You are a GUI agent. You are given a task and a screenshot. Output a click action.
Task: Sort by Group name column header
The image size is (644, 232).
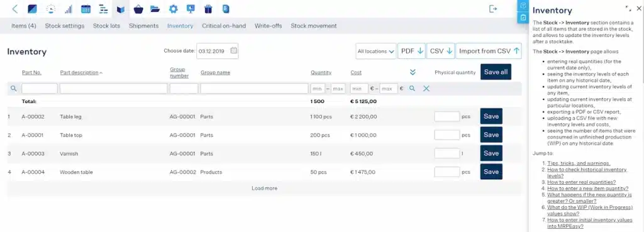pyautogui.click(x=215, y=73)
